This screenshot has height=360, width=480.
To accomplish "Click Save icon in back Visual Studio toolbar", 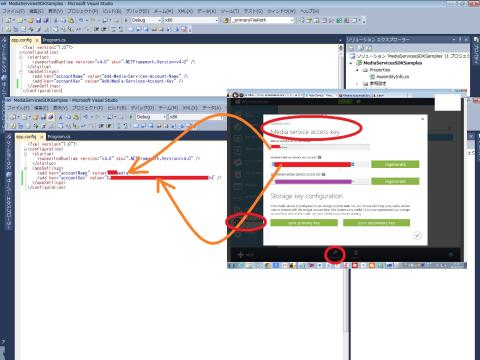I will pos(39,20).
